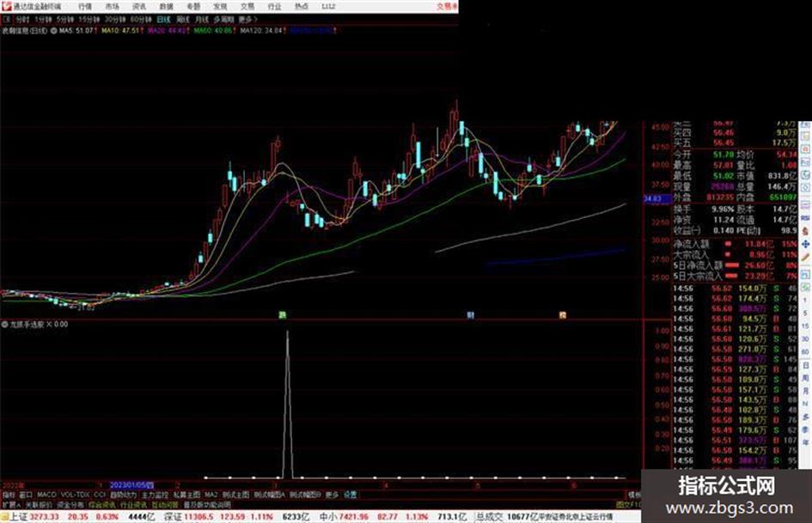Apply the 主力监控 indicator
Image resolution: width=812 pixels, height=523 pixels.
(x=155, y=495)
